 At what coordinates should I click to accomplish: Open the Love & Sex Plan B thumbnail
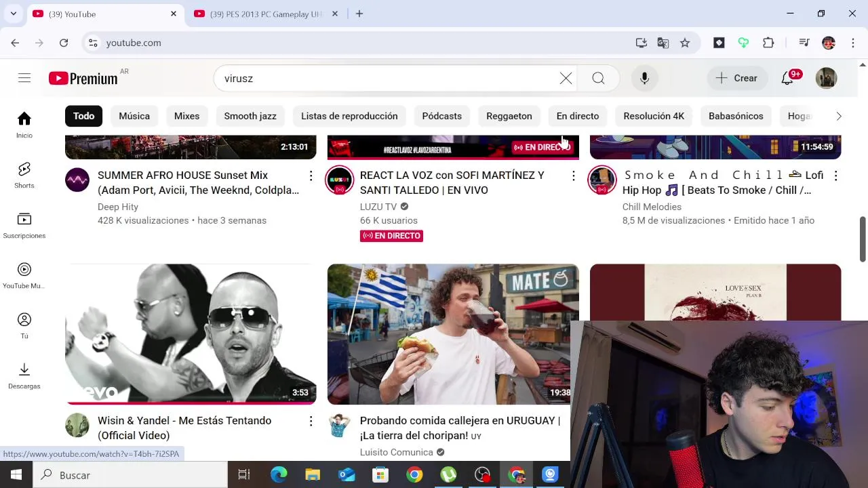pos(715,292)
